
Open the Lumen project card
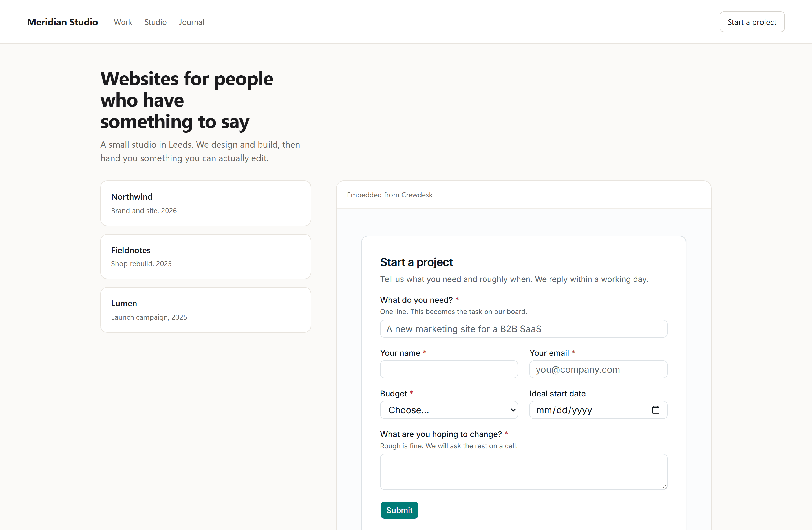point(206,310)
